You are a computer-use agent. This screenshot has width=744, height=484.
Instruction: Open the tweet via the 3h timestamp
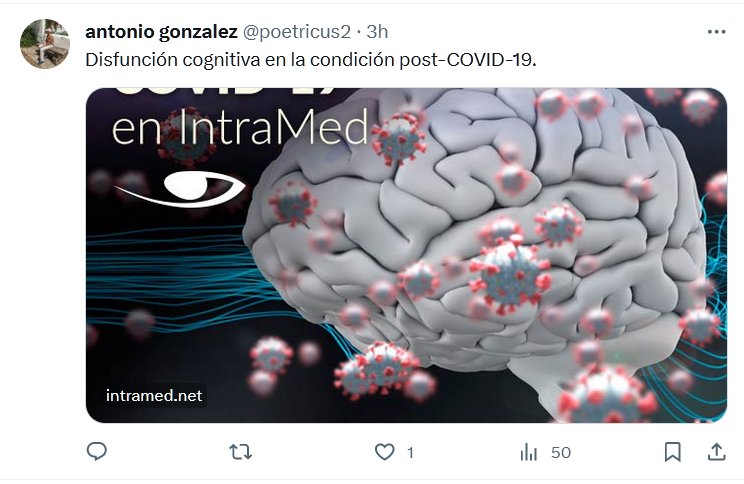[377, 32]
